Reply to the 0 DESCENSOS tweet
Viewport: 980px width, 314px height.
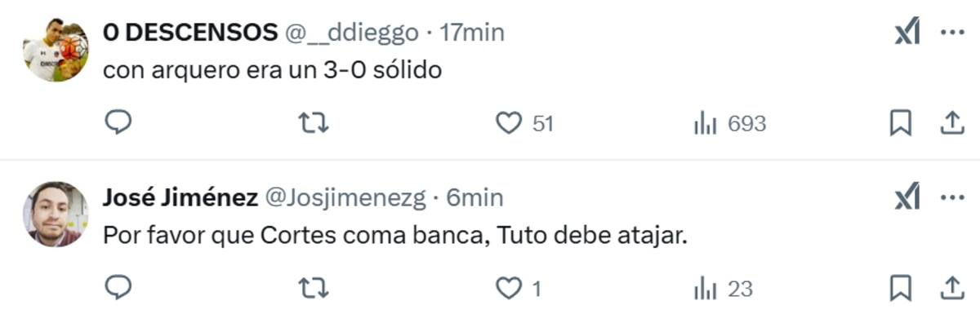coord(119,123)
